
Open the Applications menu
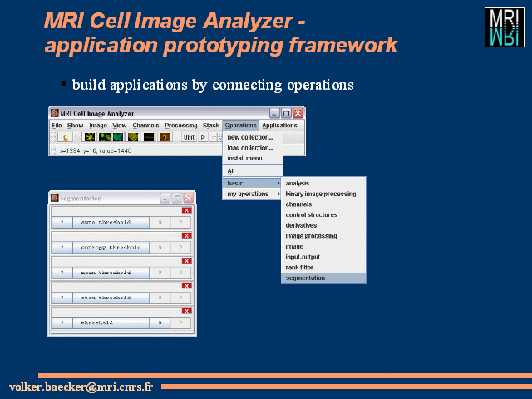(x=279, y=126)
